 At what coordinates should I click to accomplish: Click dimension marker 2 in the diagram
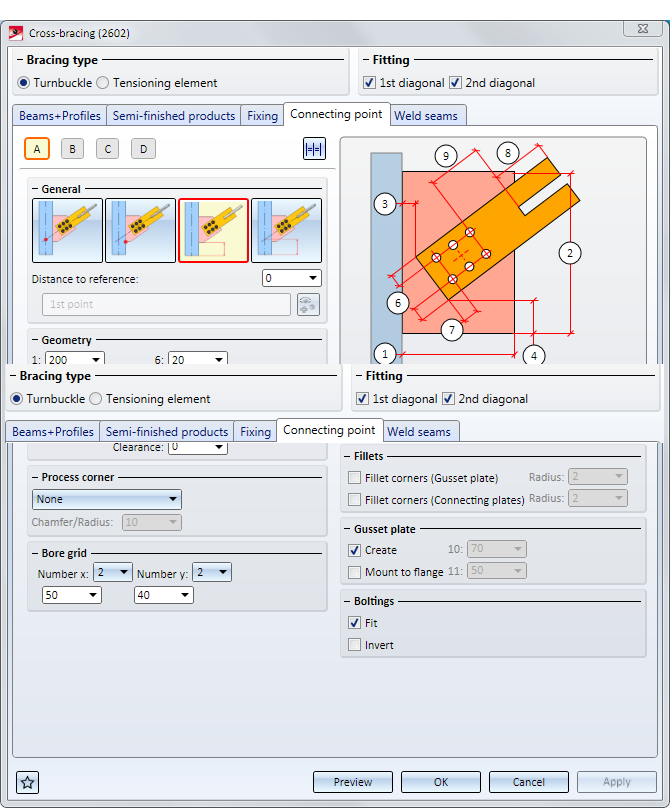click(570, 253)
